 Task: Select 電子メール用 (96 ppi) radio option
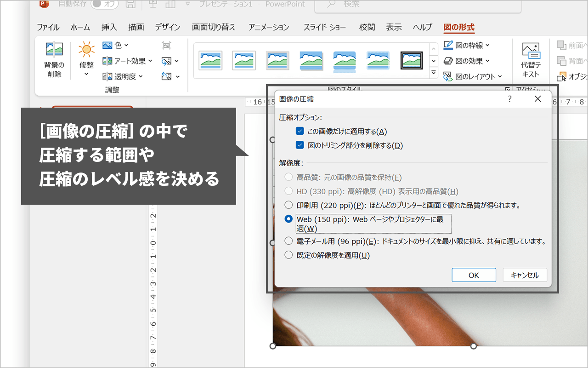(288, 241)
